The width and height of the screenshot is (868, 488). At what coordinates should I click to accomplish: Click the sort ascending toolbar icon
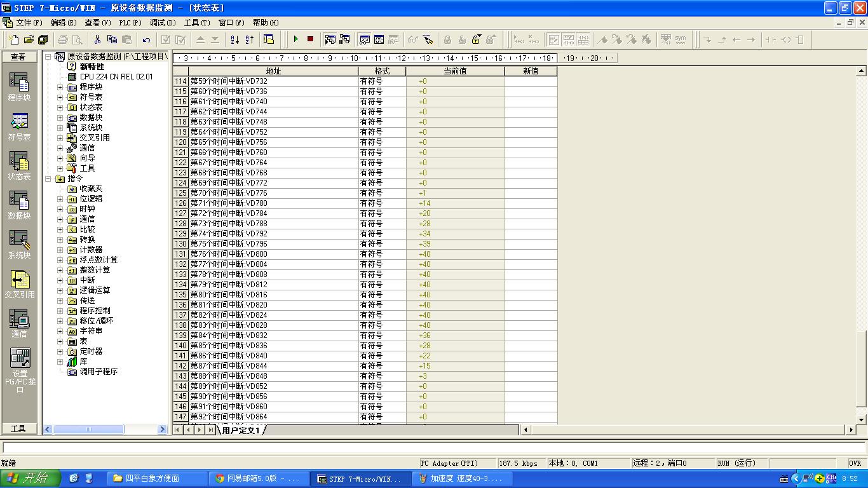[x=234, y=39]
